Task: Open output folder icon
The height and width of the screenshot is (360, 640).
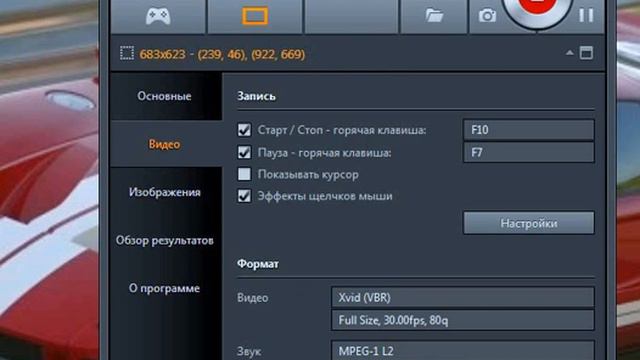Action: tap(434, 16)
